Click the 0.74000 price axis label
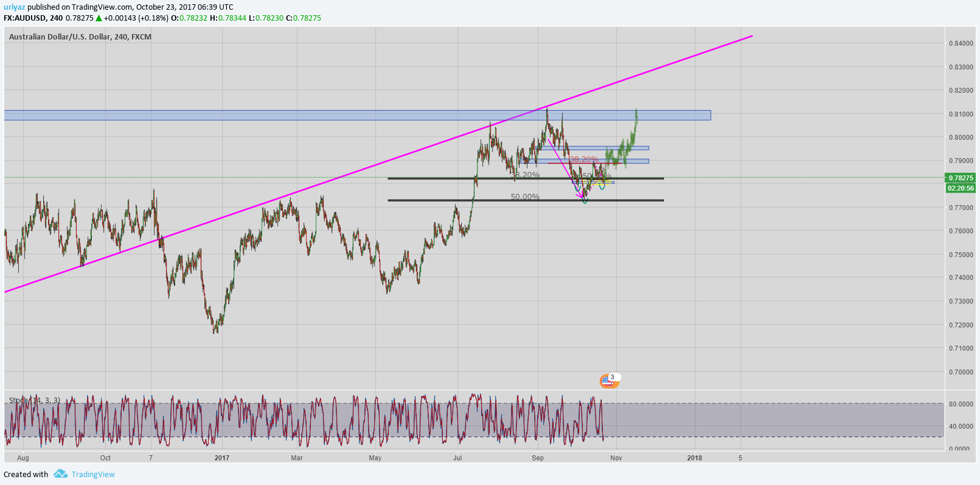This screenshot has height=485, width=980. [x=961, y=278]
